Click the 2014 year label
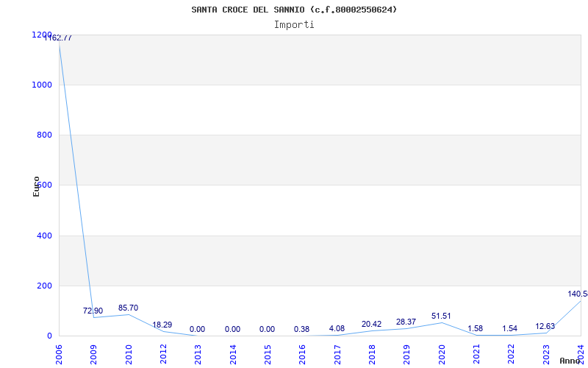 (233, 355)
